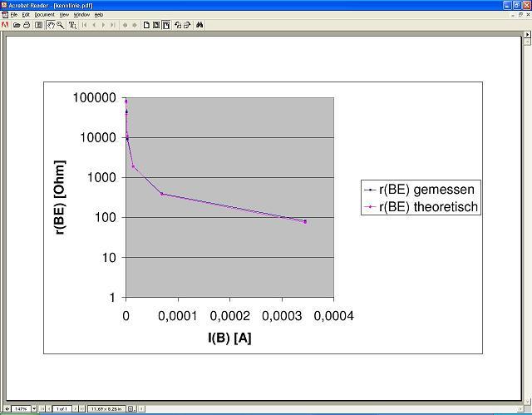Open a file with folder icon
The image size is (532, 415).
pyautogui.click(x=17, y=25)
